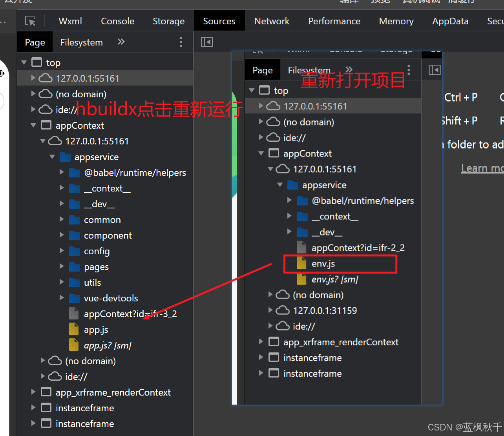The image size is (504, 436).
Task: Open the AppData tab
Action: pos(451,21)
